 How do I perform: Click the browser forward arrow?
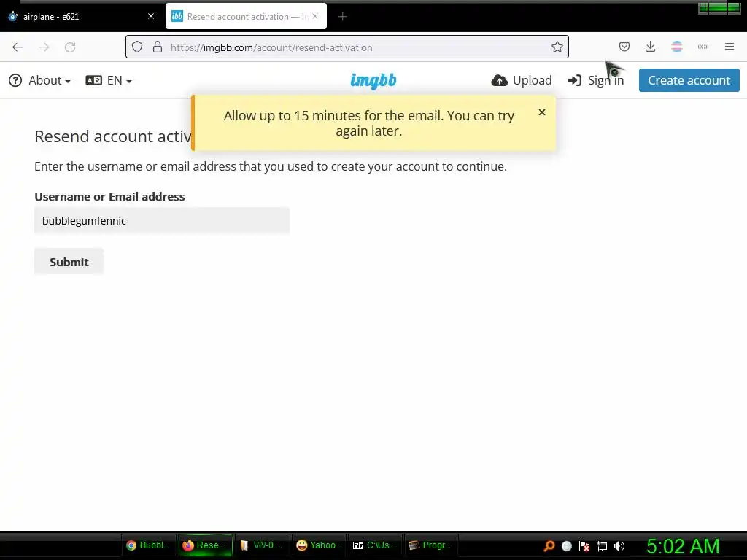tap(44, 47)
